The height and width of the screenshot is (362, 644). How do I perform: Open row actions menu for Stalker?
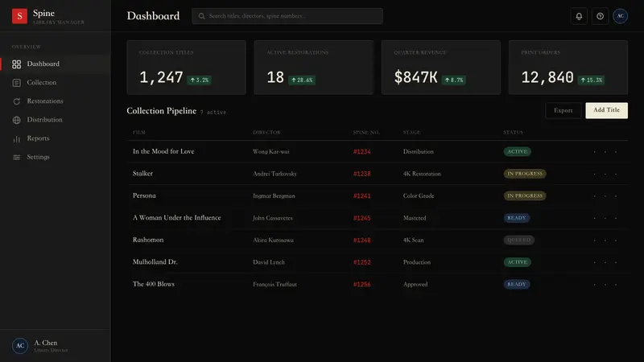point(605,174)
